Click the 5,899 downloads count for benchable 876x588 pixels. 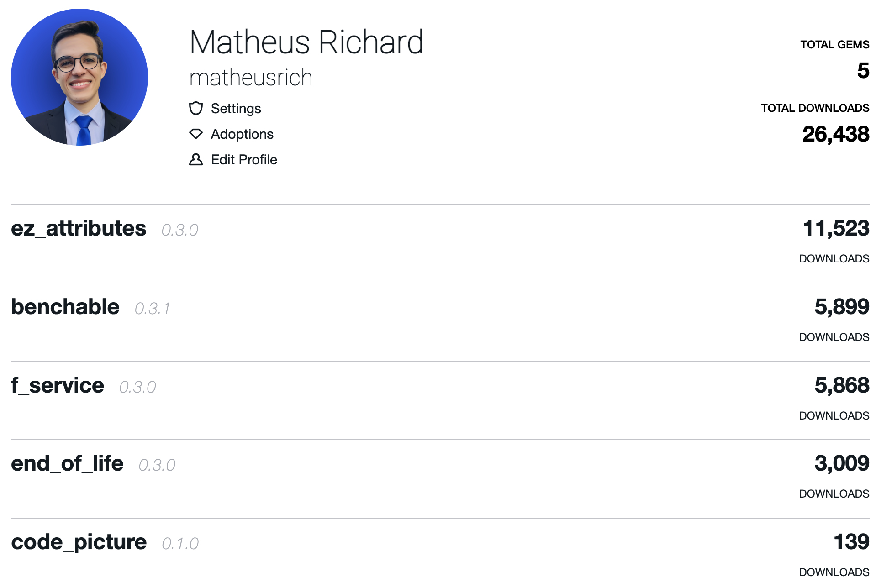(842, 307)
